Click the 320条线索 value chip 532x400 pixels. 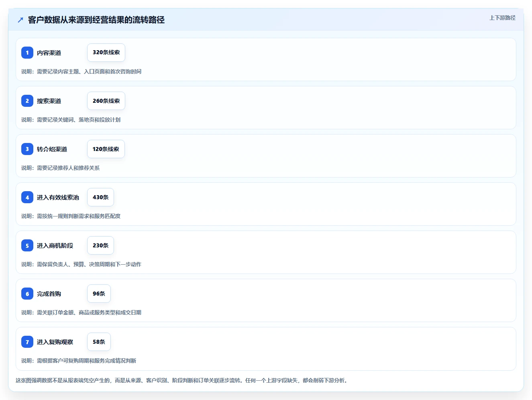pyautogui.click(x=106, y=53)
